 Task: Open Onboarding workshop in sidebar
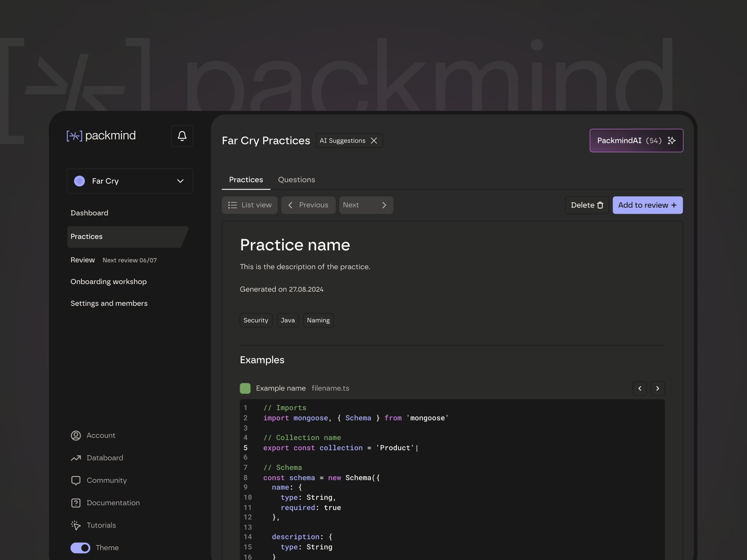click(109, 282)
